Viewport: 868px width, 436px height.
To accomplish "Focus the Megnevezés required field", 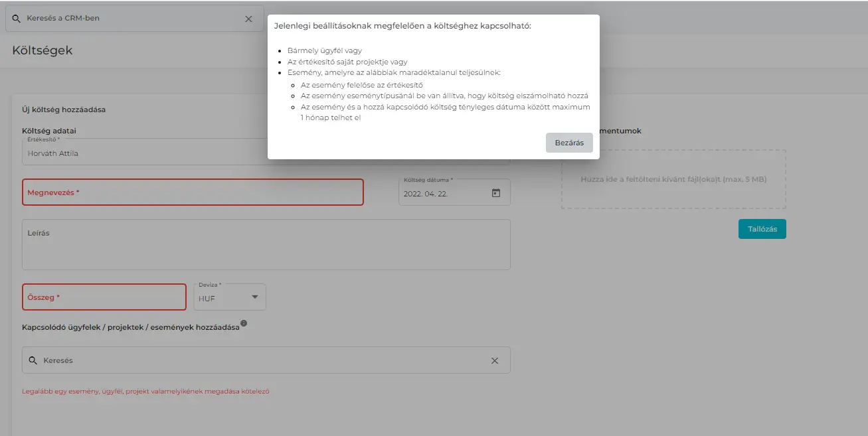I will coord(193,192).
